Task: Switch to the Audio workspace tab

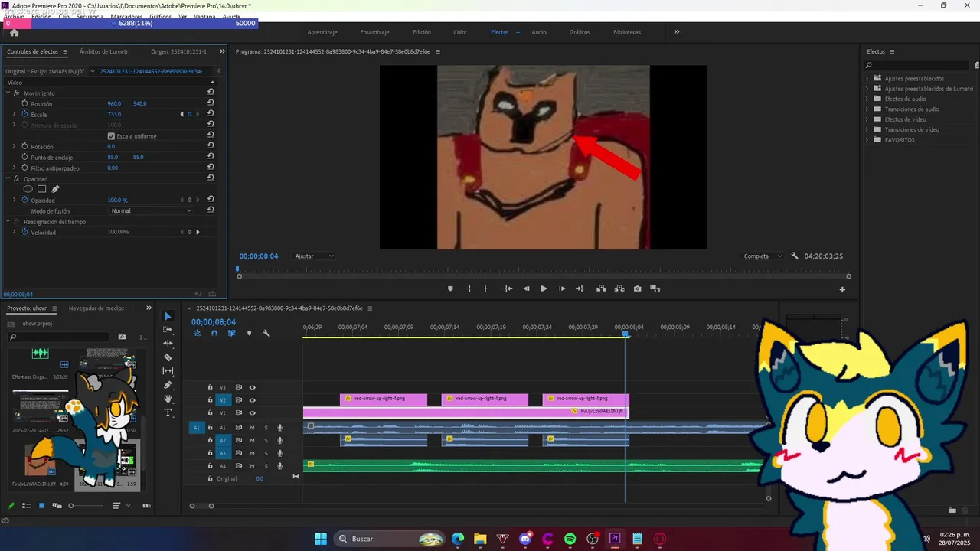Action: point(539,32)
